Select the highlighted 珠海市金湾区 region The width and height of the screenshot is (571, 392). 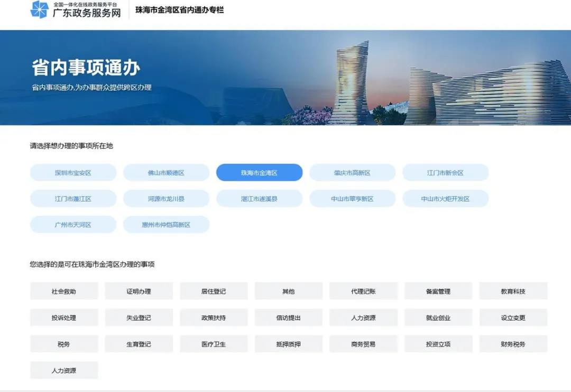(259, 173)
